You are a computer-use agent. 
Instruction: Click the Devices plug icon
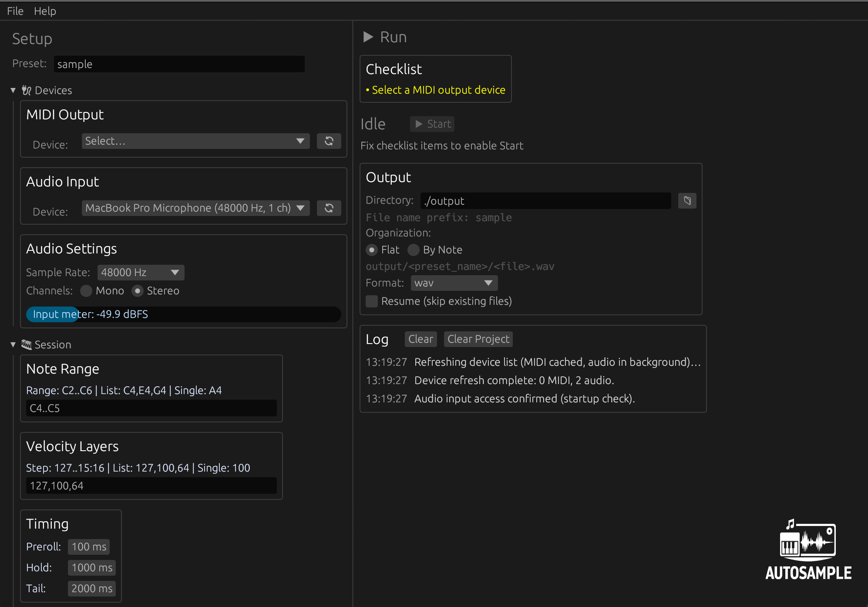[27, 91]
